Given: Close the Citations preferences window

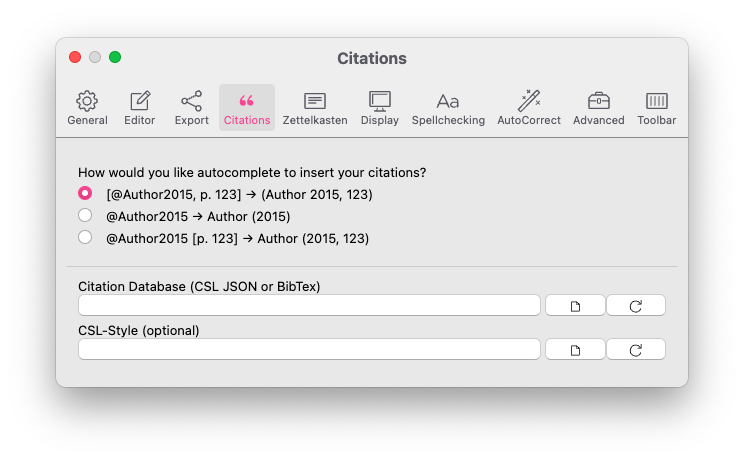Looking at the screenshot, I should [x=75, y=57].
